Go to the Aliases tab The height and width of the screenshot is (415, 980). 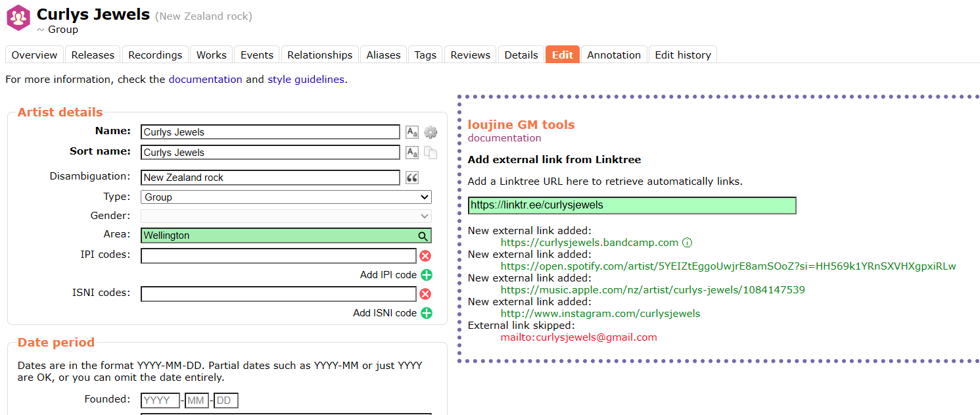[x=383, y=55]
